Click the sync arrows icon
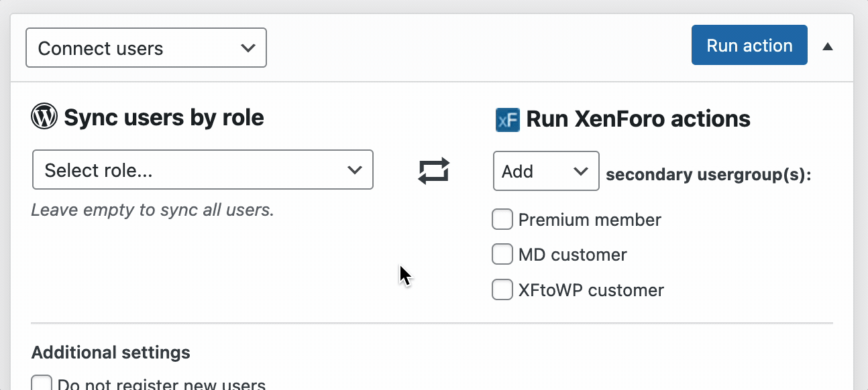 (433, 172)
